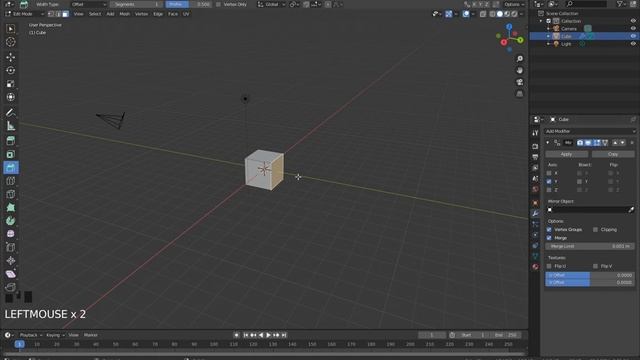
Task: Open the Global transform orientation dropdown
Action: 271,4
